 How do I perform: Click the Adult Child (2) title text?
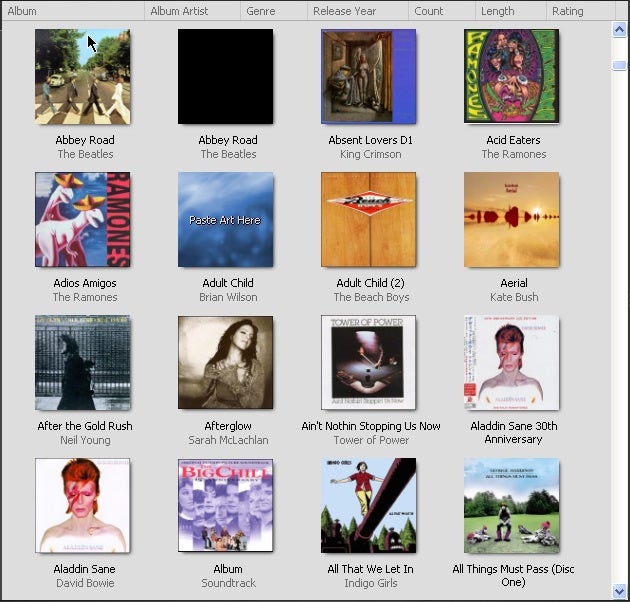370,283
